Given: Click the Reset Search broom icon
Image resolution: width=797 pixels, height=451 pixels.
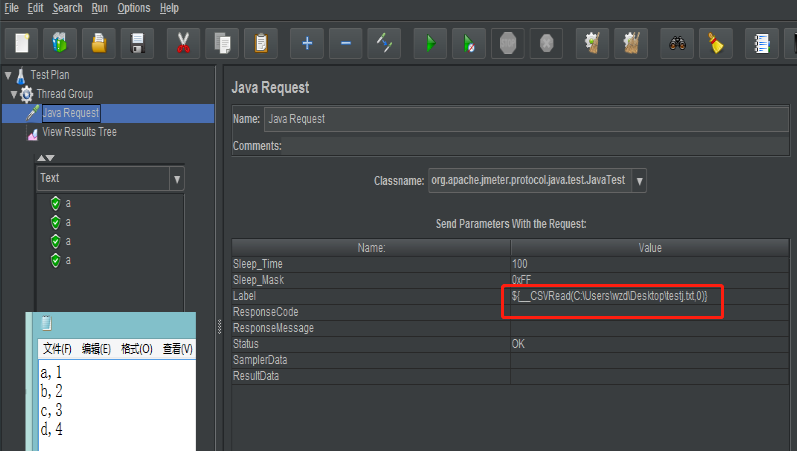Looking at the screenshot, I should 716,43.
